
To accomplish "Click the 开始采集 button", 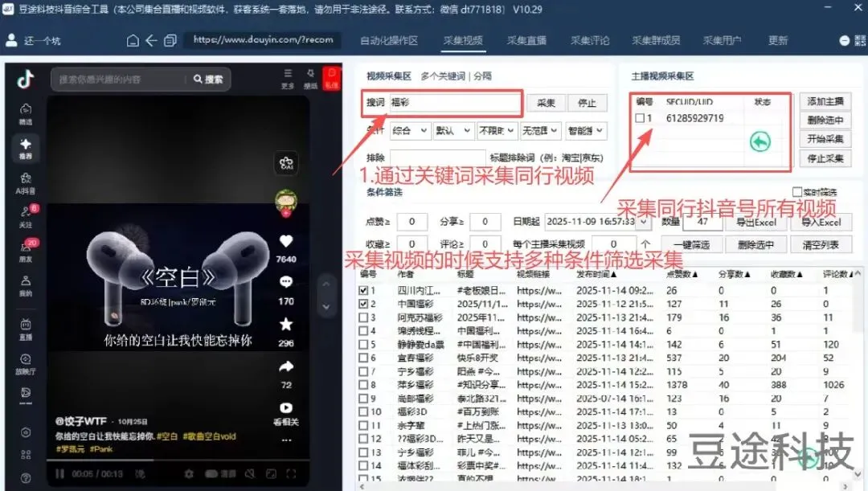I will [825, 138].
